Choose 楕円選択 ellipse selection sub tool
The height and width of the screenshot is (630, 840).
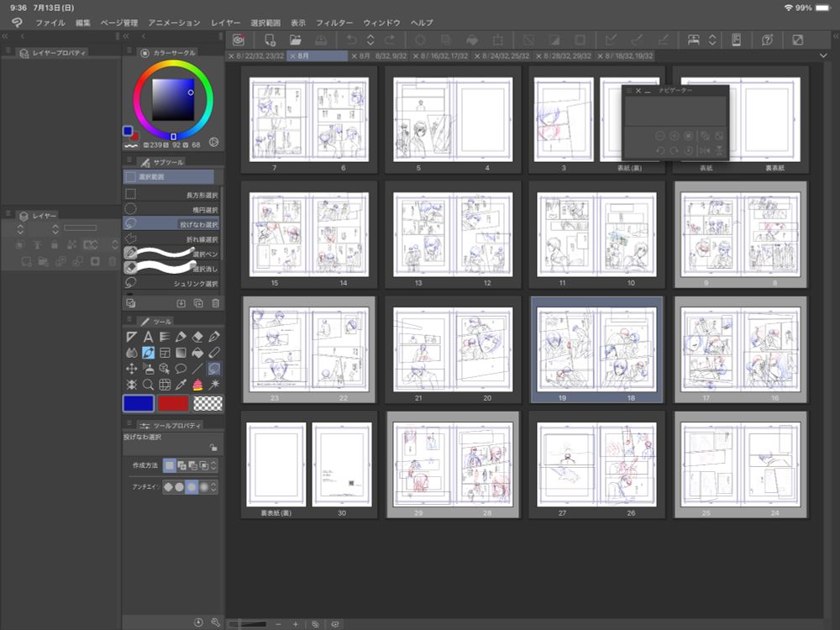(171, 209)
